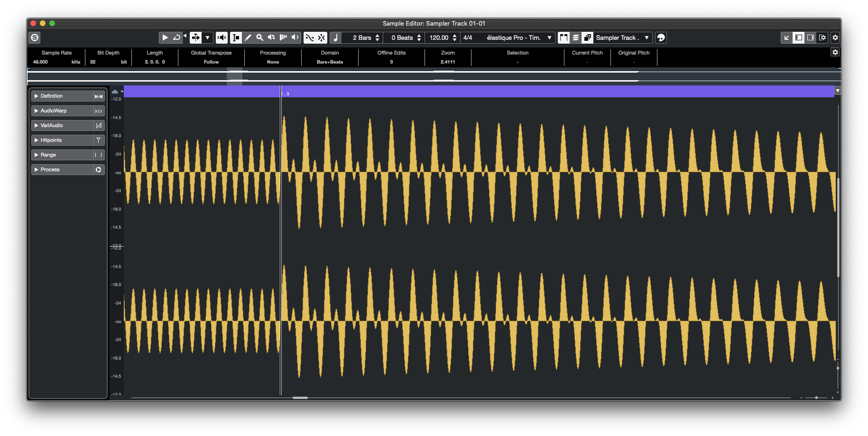Click the horizontal zoom slider handle
The image size is (868, 436).
(x=816, y=398)
